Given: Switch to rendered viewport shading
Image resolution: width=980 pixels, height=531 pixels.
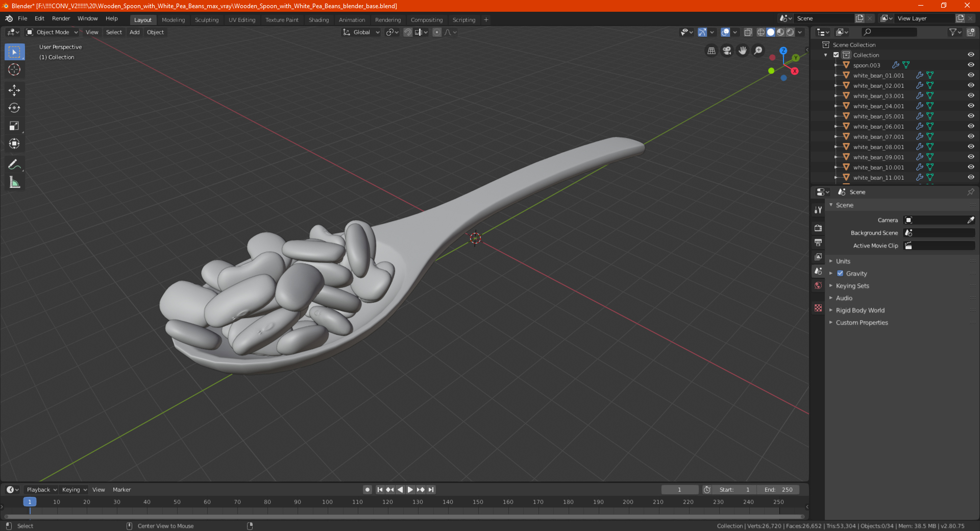Looking at the screenshot, I should pos(790,32).
